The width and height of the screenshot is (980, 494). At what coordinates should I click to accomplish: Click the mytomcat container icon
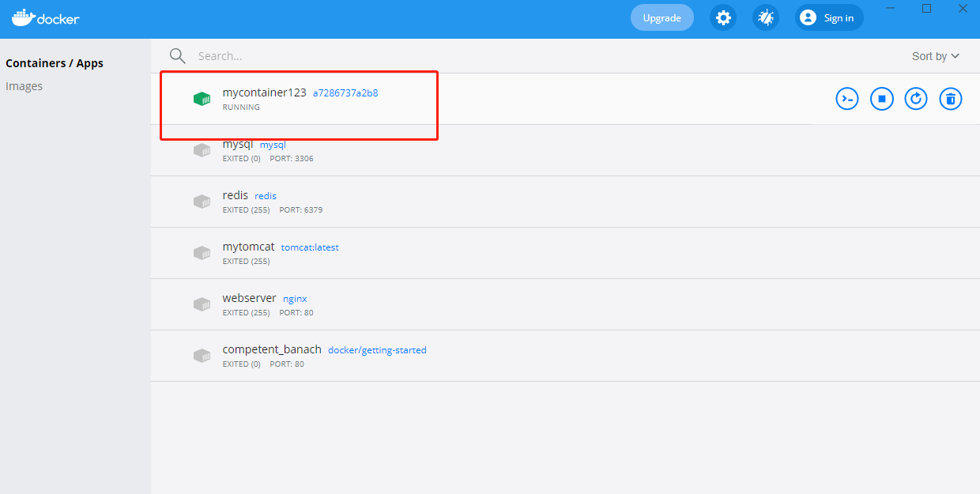[x=202, y=253]
